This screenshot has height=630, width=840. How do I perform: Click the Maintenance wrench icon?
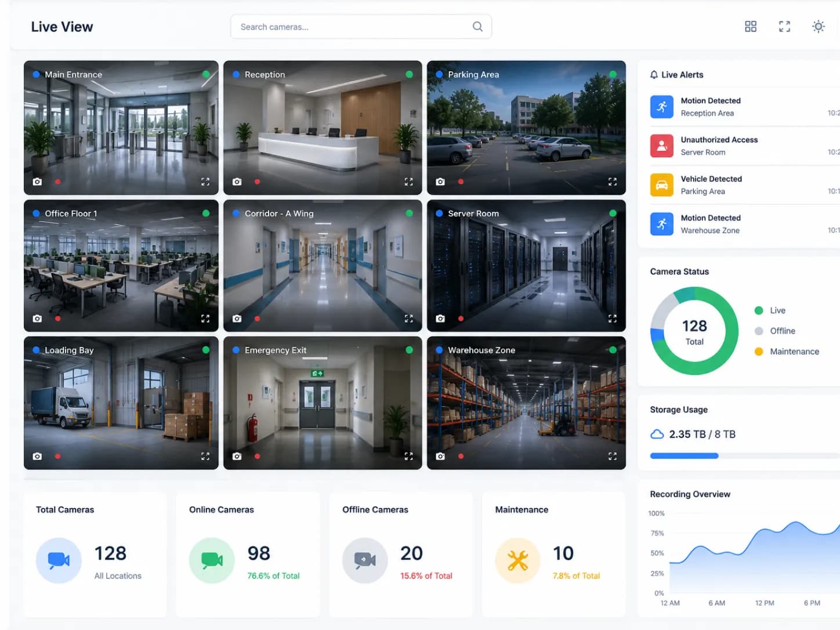[517, 560]
